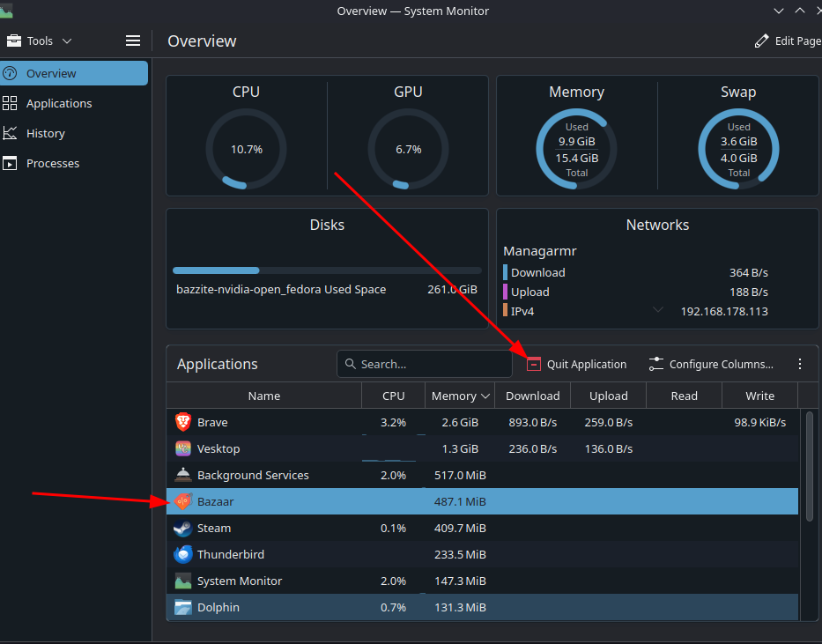Open the History sidebar page
Viewport: 822px width, 644px height.
point(74,133)
